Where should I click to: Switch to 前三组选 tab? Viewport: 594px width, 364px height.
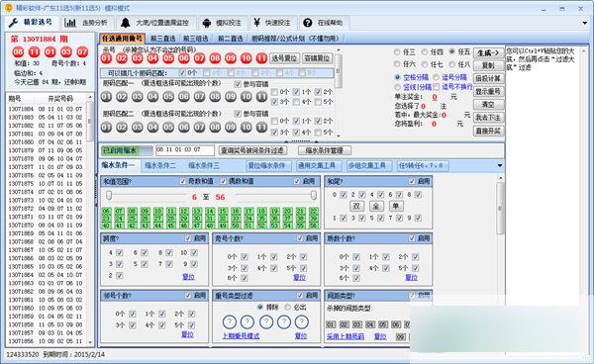[196, 39]
